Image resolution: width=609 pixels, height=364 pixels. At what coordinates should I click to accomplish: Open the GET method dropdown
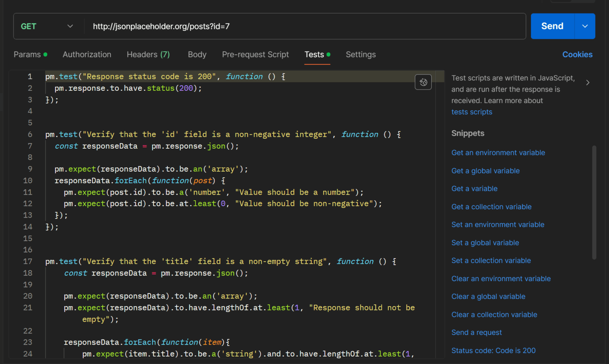click(48, 26)
